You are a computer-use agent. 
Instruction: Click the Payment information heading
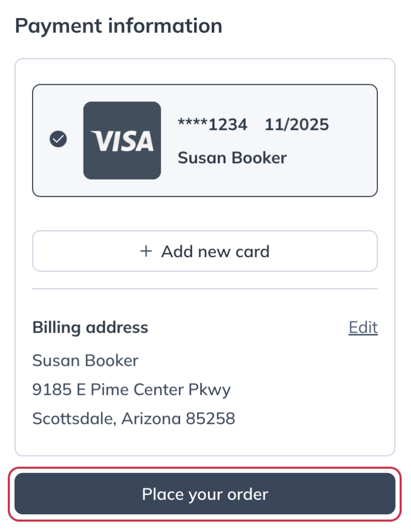[x=119, y=26]
